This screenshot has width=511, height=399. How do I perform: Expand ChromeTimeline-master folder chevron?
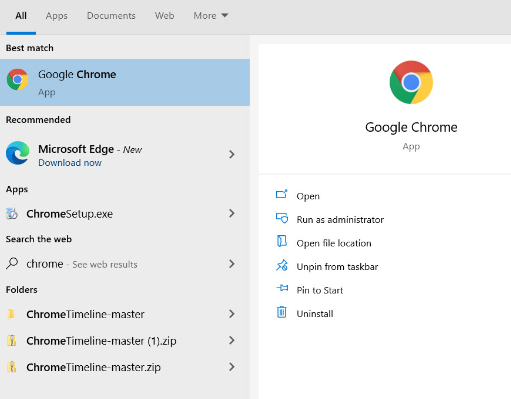tap(232, 314)
